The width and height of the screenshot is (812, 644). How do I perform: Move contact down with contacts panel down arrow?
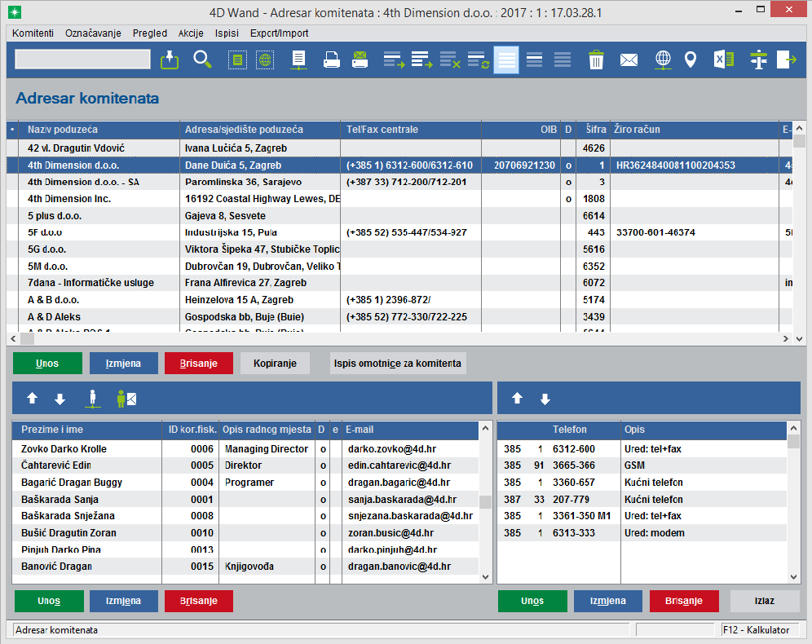60,399
